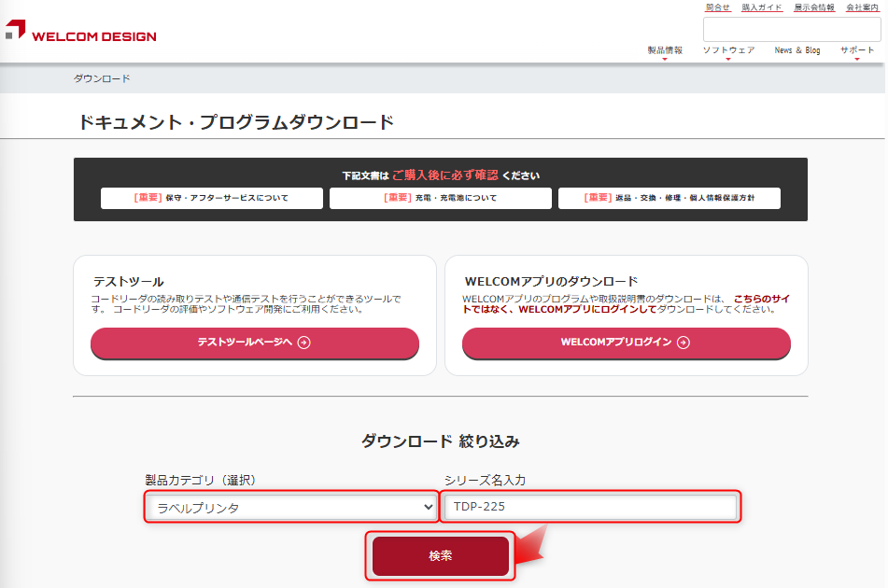
Task: Go to テストツールページへ button
Action: (x=255, y=343)
